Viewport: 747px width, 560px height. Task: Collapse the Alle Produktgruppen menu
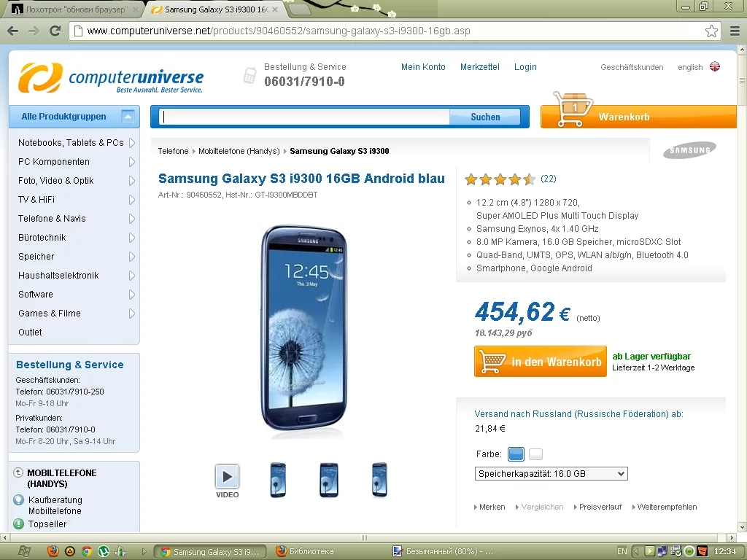tap(128, 117)
